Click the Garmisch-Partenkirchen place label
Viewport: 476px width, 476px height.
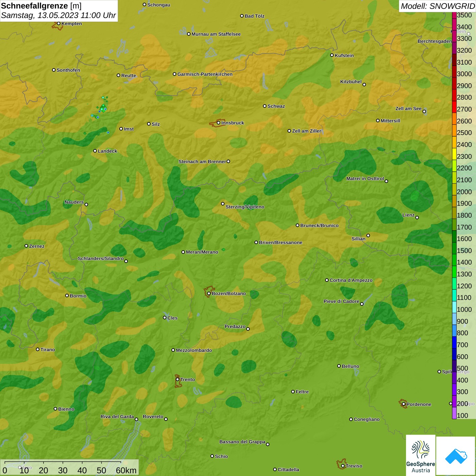coord(205,74)
